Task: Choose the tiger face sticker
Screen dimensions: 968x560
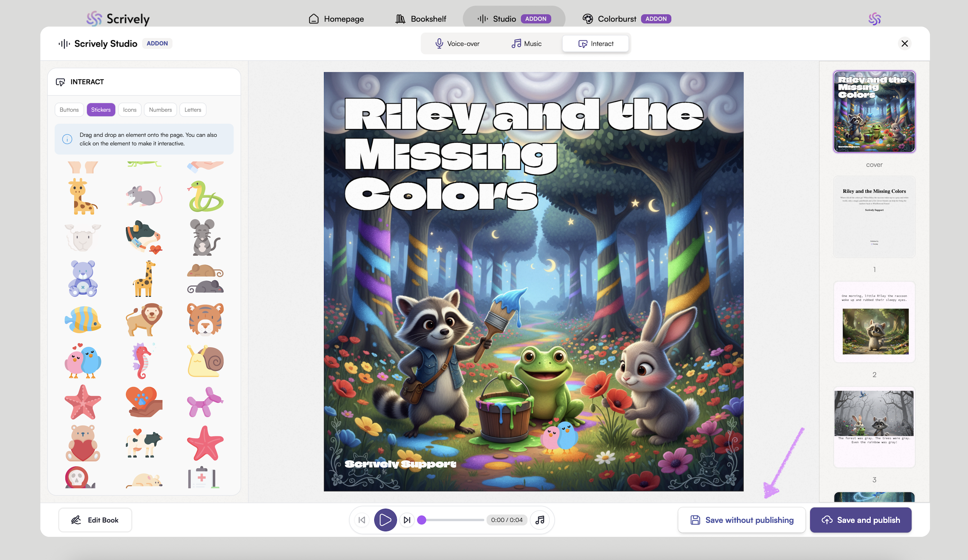Action: coord(205,319)
